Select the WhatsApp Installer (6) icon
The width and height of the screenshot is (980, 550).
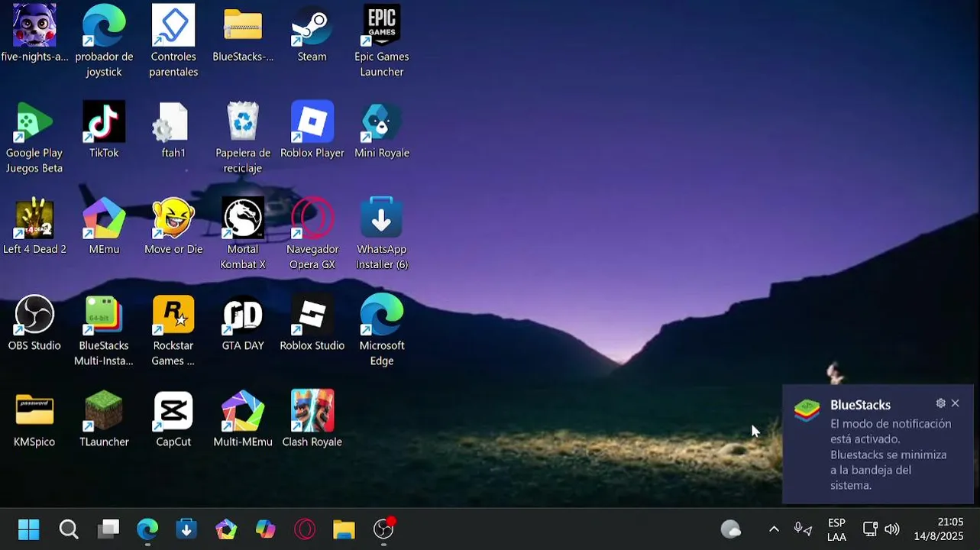(x=381, y=234)
